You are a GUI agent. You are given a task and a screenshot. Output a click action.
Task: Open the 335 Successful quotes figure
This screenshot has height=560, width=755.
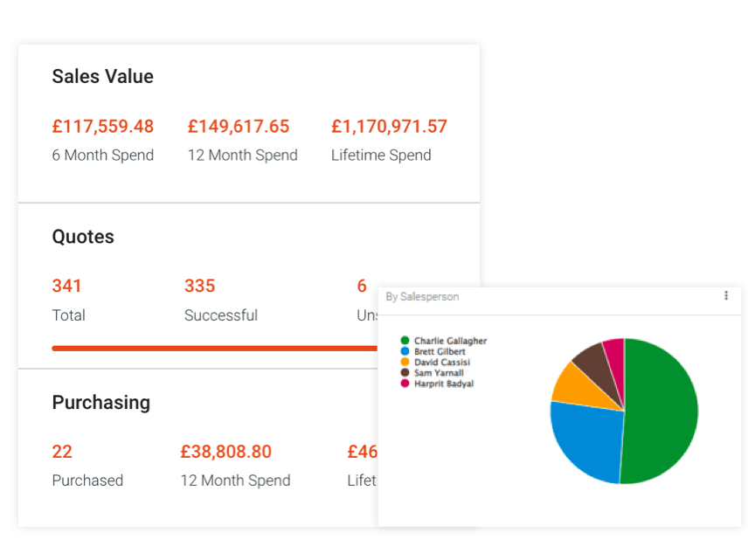199,287
